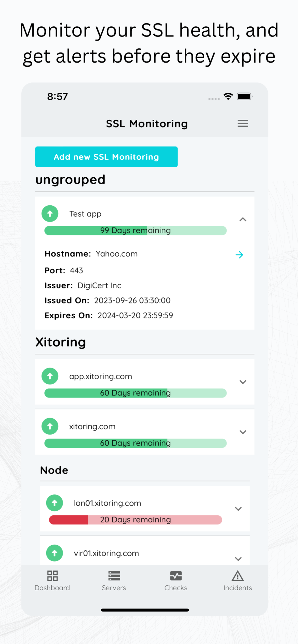Expand the xitoring.com certificate details
298x644 pixels.
[x=243, y=432]
